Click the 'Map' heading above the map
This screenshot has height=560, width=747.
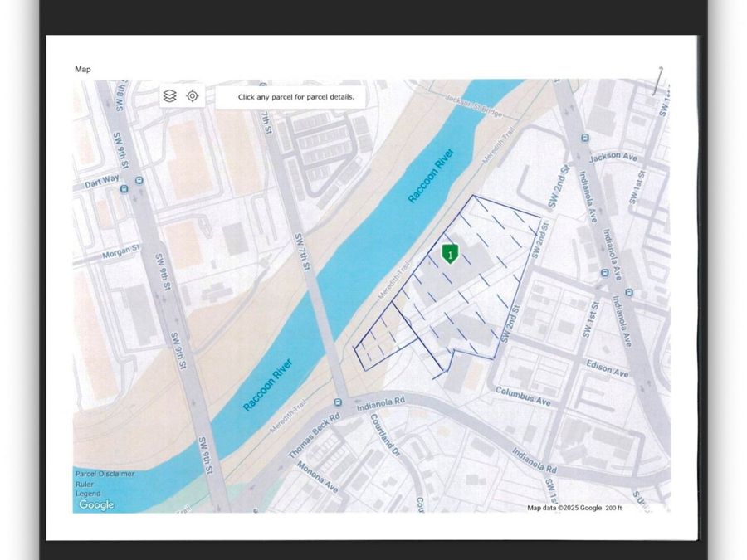[x=83, y=70]
